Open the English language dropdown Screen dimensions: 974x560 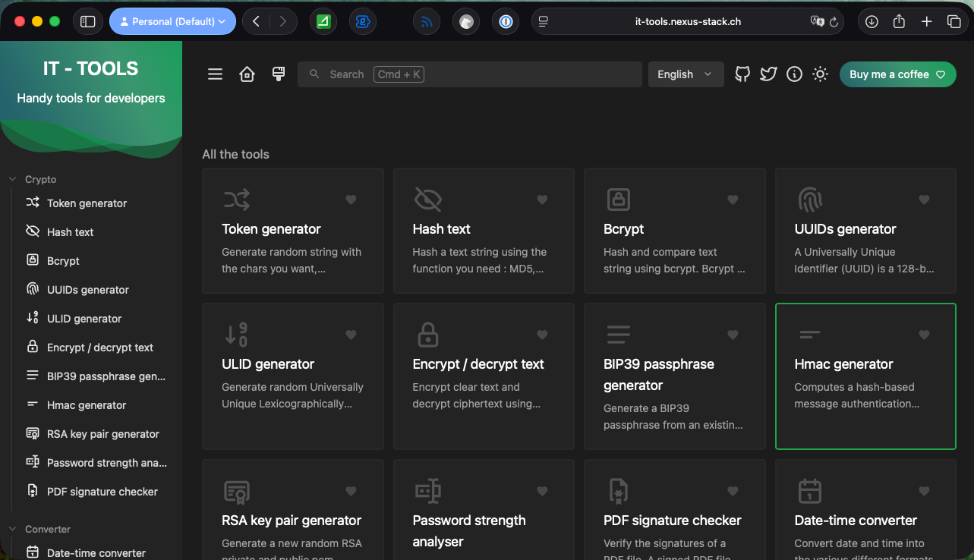click(x=685, y=74)
